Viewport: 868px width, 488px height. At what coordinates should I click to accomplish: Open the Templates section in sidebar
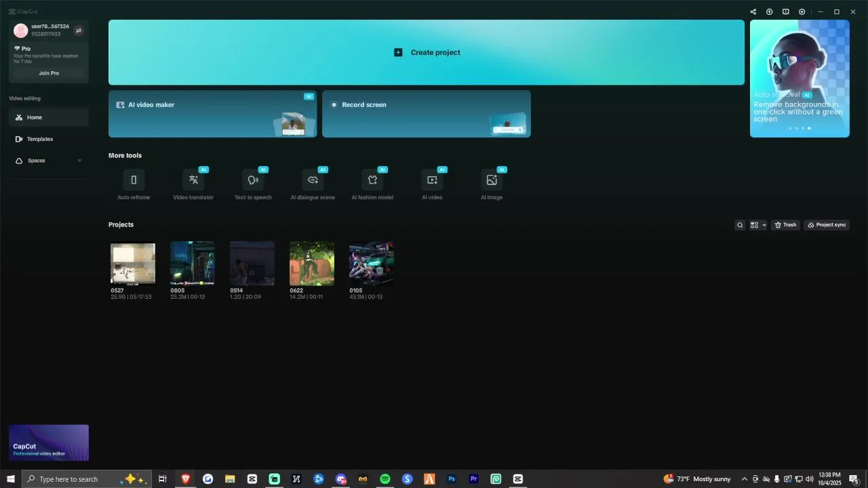(x=49, y=139)
